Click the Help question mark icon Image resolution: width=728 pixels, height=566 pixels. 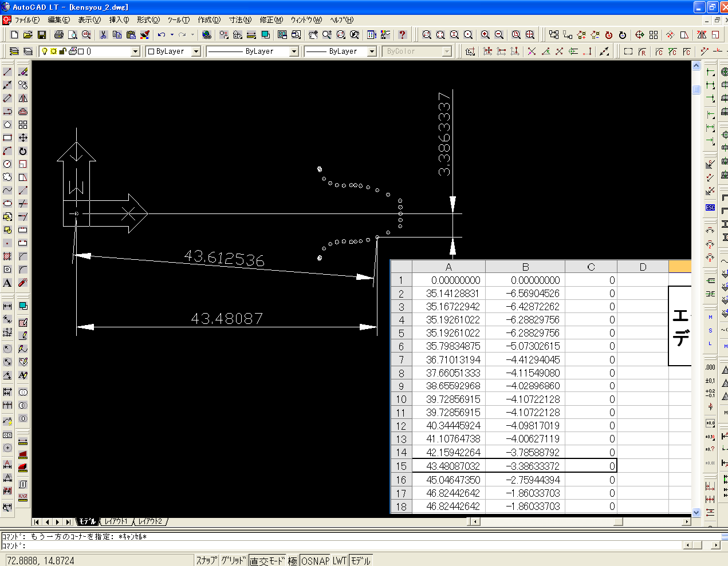pyautogui.click(x=402, y=35)
